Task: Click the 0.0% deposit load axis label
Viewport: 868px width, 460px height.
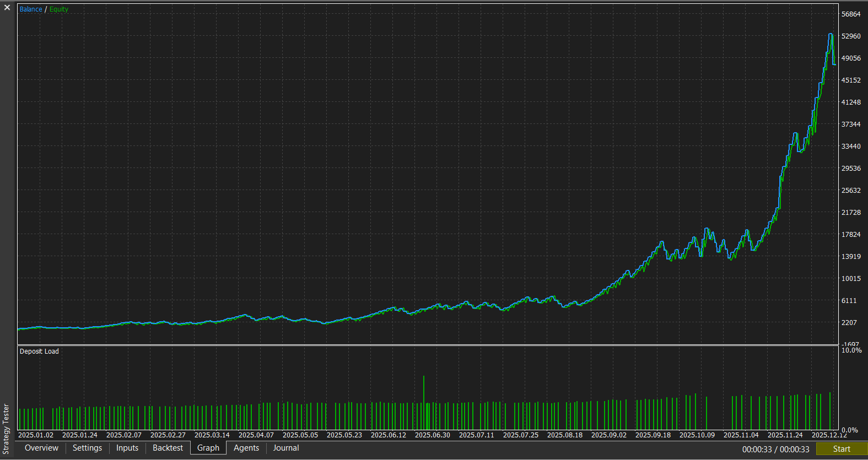Action: pos(850,430)
